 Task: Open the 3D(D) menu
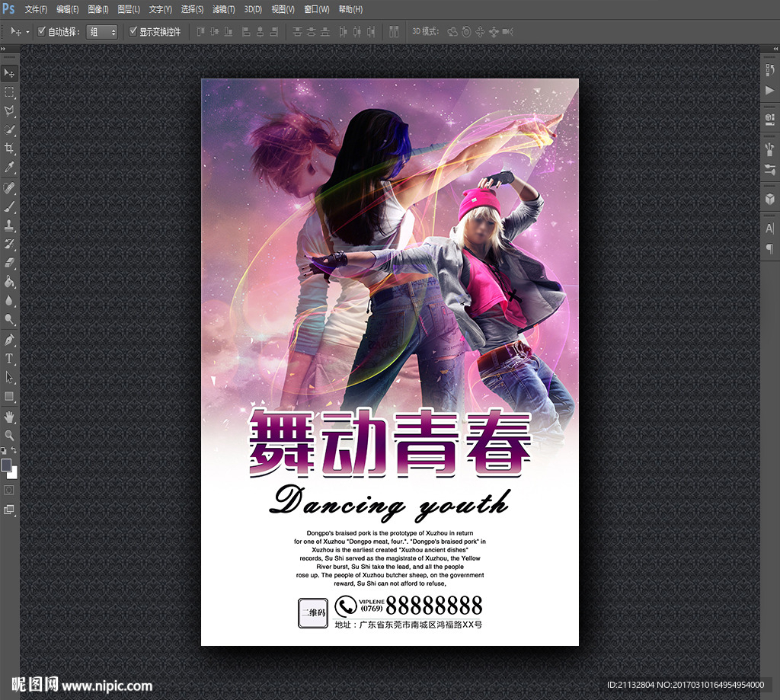(x=253, y=9)
